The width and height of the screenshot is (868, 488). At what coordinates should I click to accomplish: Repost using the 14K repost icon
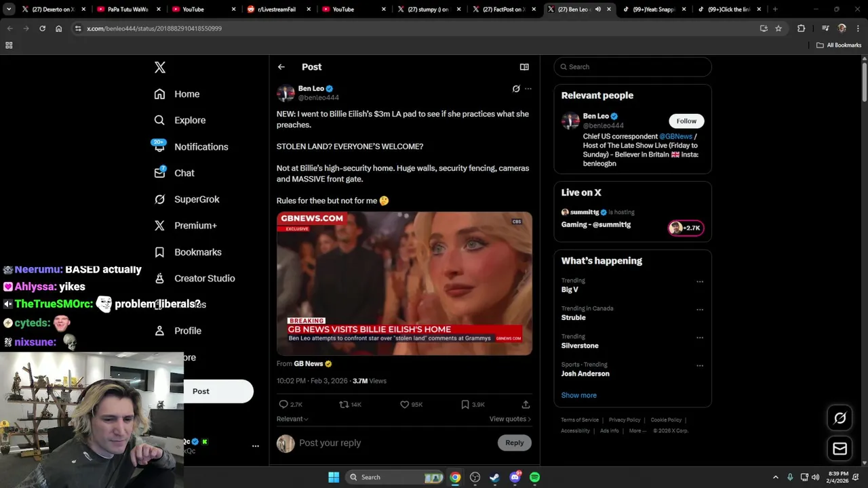click(350, 405)
